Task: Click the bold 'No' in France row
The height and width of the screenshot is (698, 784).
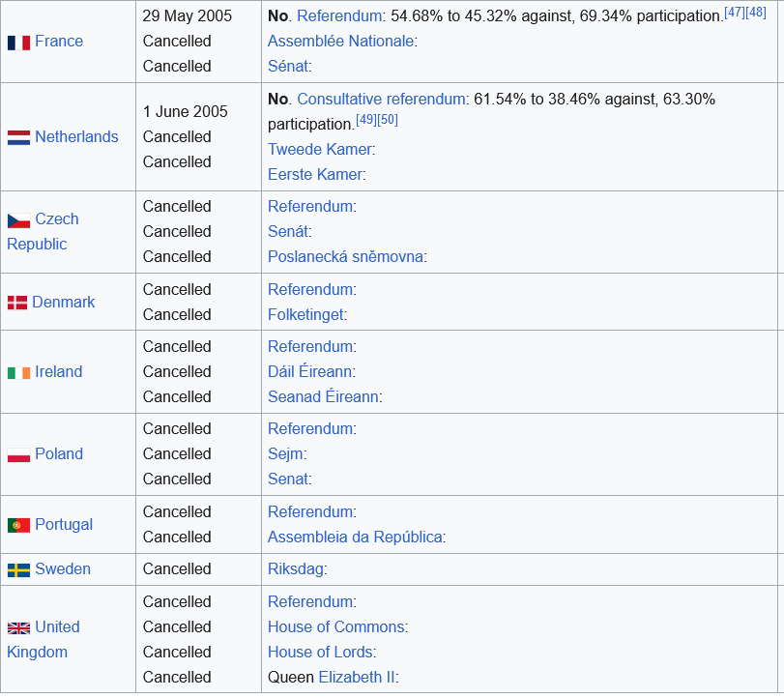Action: click(278, 16)
